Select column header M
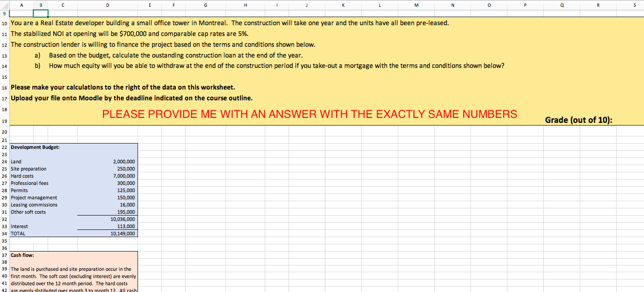644x292 pixels. (416, 5)
